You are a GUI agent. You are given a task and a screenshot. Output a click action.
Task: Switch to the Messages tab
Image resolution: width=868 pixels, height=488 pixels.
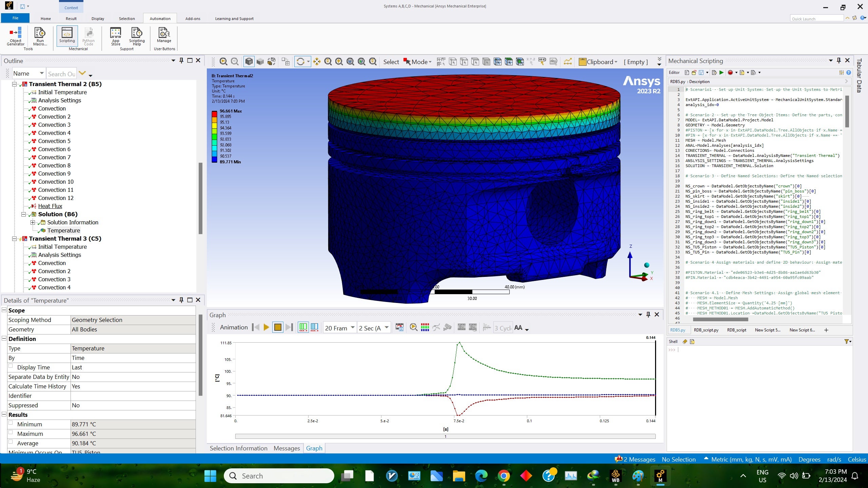(287, 448)
